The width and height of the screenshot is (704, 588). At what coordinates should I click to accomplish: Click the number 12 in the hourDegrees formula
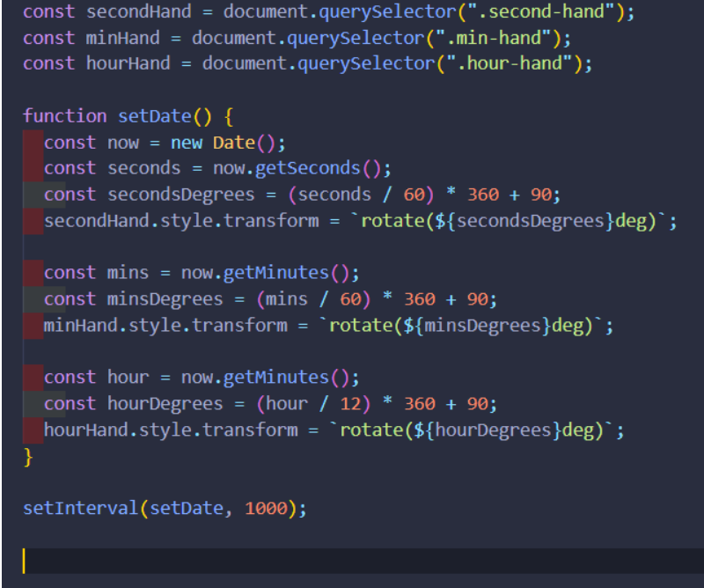coord(350,403)
